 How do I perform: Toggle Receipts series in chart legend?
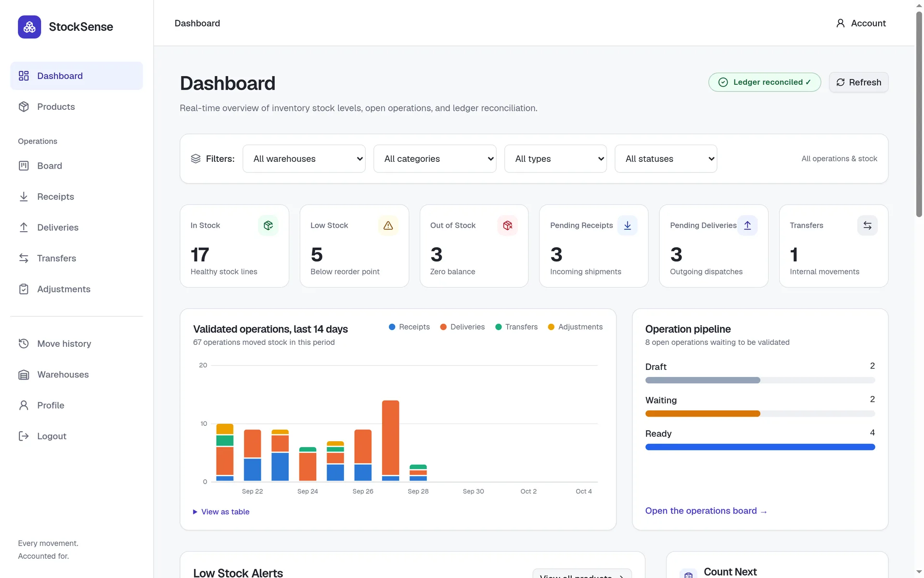pos(409,327)
